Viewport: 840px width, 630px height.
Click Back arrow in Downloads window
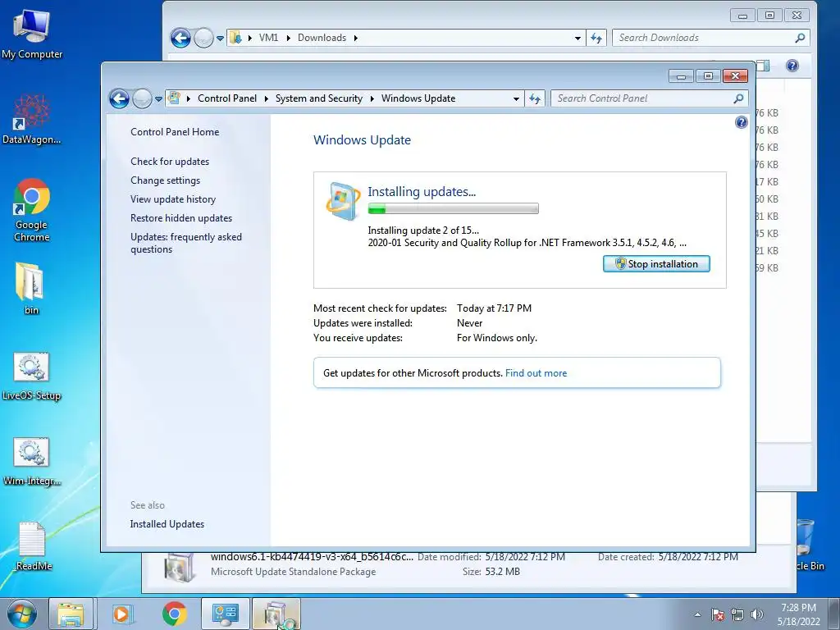click(x=180, y=38)
